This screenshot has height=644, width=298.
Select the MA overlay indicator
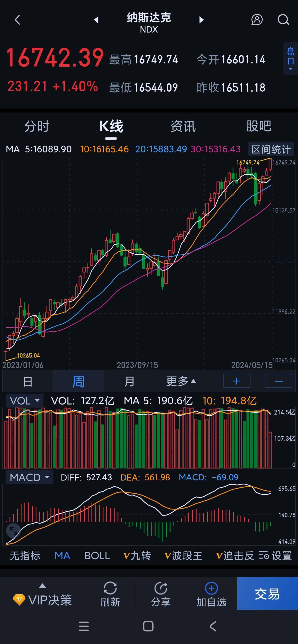coord(62,556)
